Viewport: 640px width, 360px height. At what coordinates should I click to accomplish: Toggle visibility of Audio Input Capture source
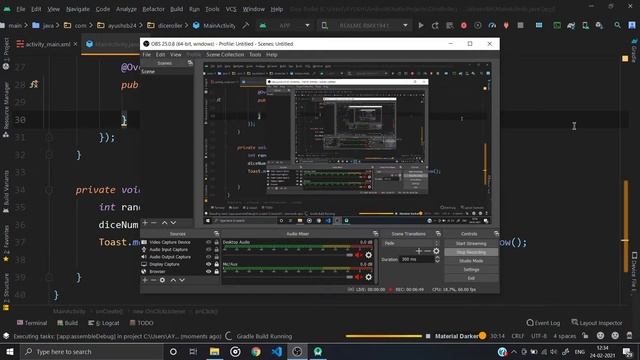[209, 249]
